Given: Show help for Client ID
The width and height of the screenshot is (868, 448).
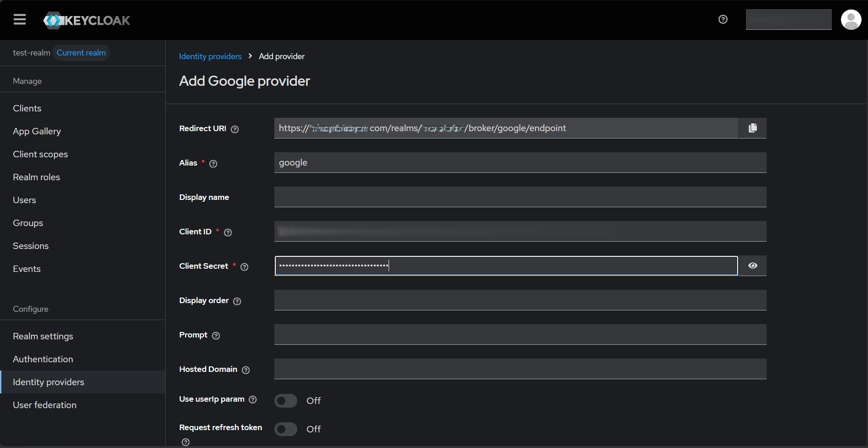Looking at the screenshot, I should point(228,232).
